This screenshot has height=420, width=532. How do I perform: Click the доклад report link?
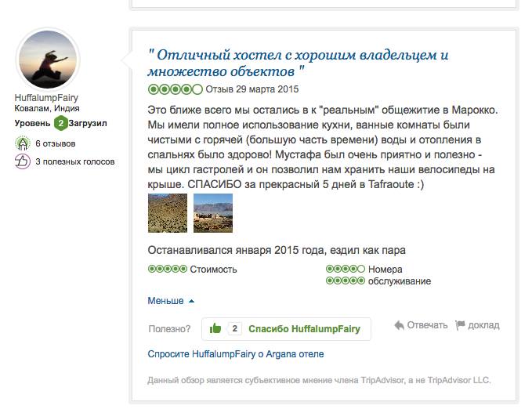coord(483,325)
